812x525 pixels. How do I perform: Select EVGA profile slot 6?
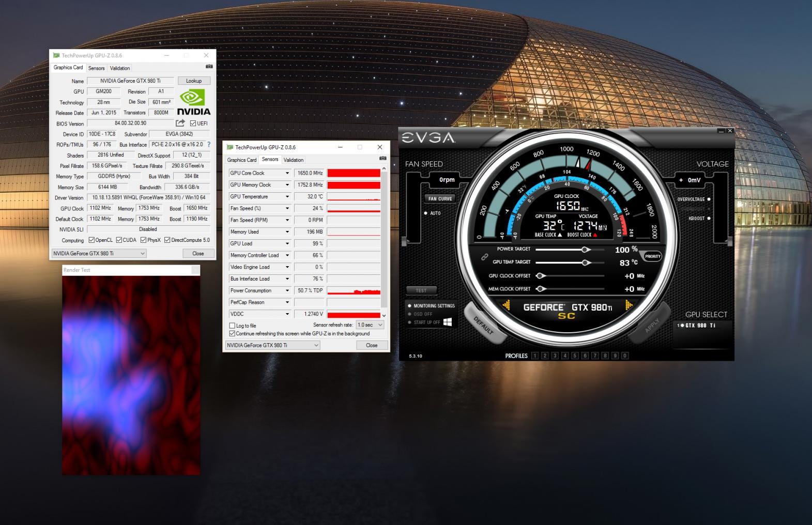point(585,356)
